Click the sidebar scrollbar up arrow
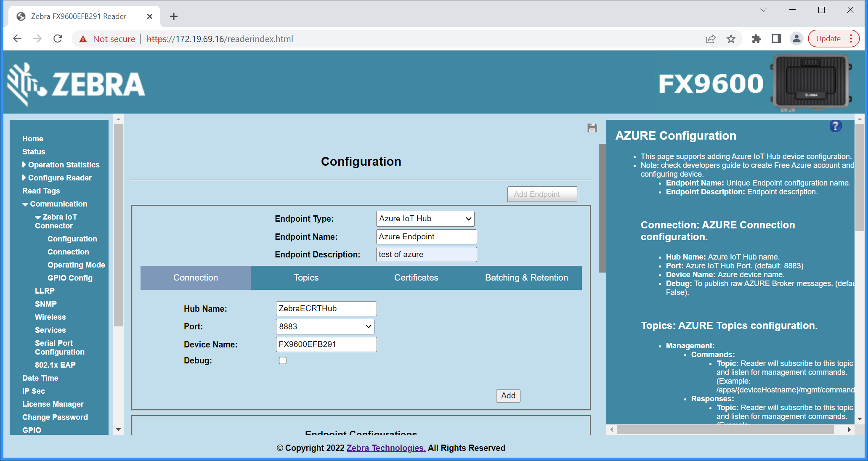868x461 pixels. click(118, 119)
